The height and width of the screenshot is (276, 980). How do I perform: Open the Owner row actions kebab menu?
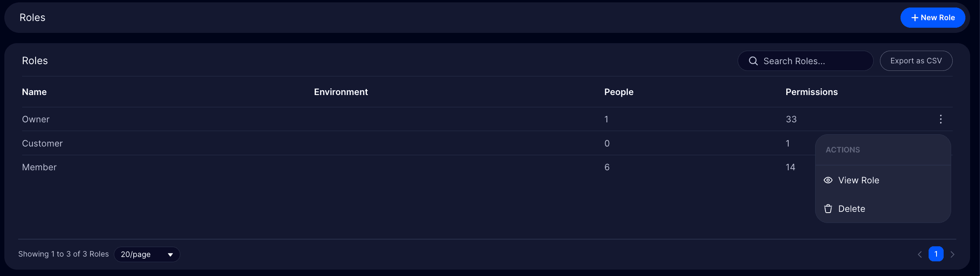click(x=941, y=119)
